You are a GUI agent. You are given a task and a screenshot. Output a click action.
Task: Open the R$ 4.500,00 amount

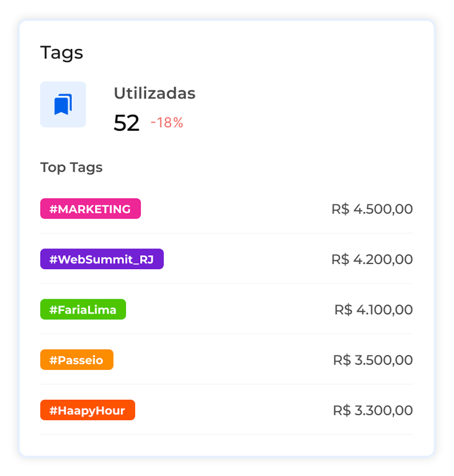pyautogui.click(x=372, y=209)
